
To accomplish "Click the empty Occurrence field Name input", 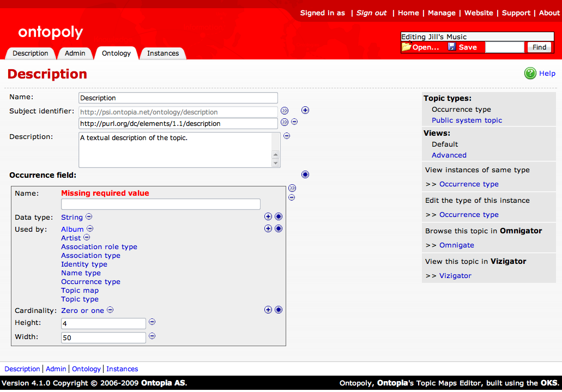I will tap(161, 204).
